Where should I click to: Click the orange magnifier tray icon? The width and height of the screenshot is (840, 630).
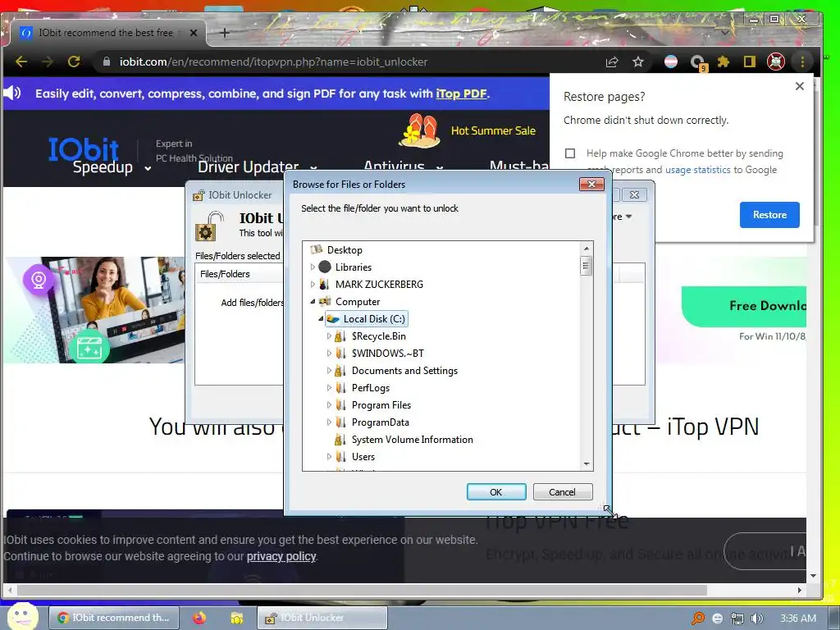coord(697,619)
